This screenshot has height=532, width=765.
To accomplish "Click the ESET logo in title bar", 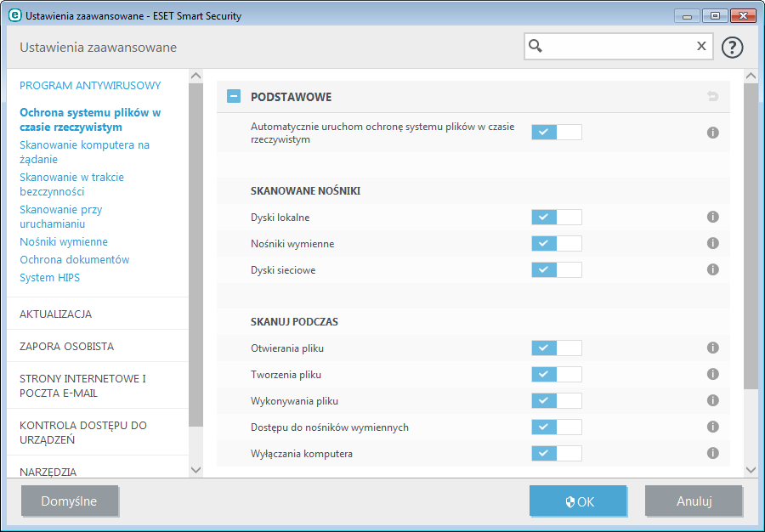I will pos(15,15).
